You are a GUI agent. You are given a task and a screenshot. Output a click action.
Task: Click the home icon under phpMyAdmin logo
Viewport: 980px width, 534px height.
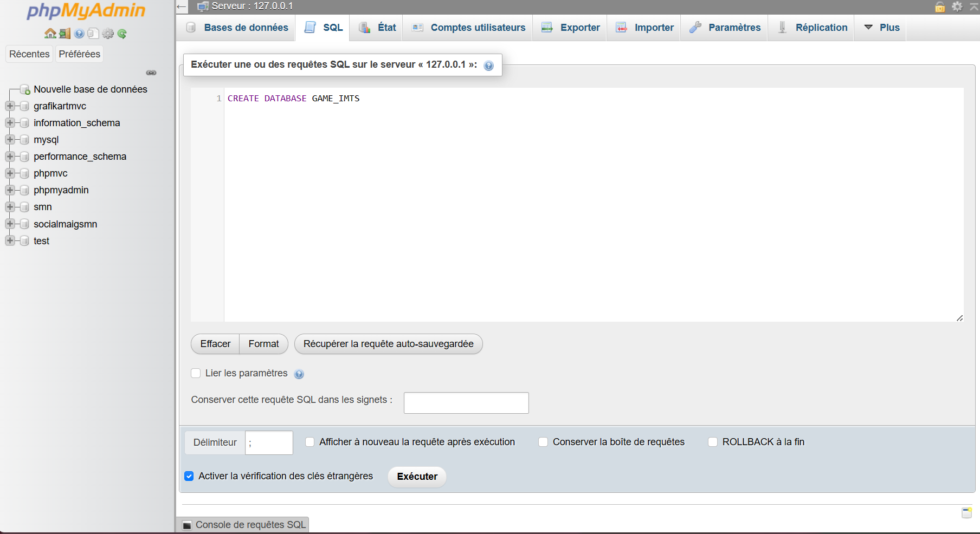[x=50, y=34]
